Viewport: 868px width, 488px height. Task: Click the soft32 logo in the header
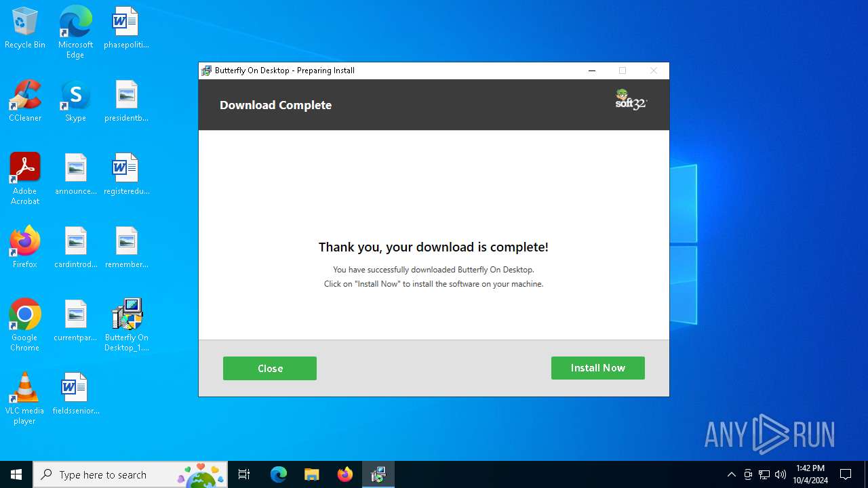point(631,100)
